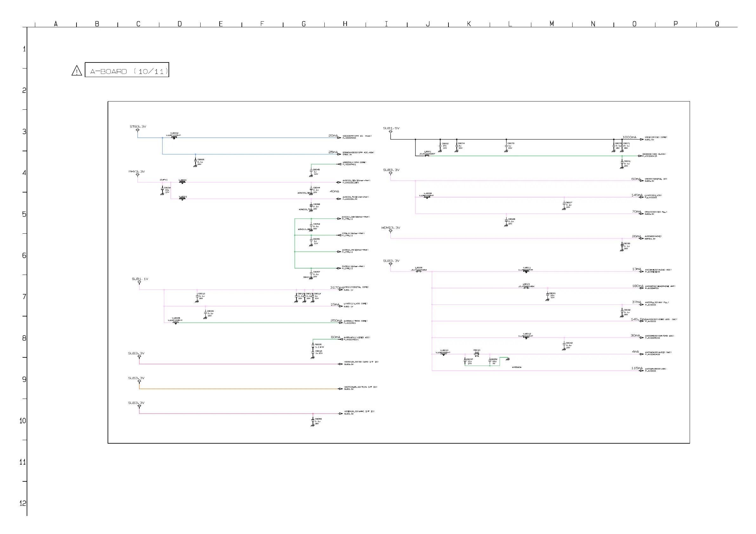
Task: Click the 1000mA current label
Action: click(629, 137)
